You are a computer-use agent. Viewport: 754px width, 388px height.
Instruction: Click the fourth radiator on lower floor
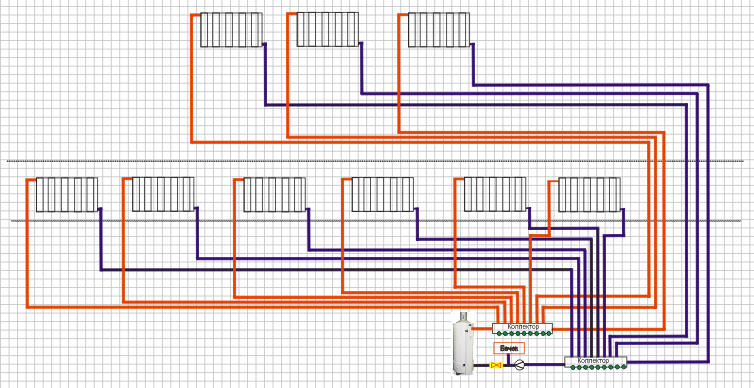click(383, 195)
